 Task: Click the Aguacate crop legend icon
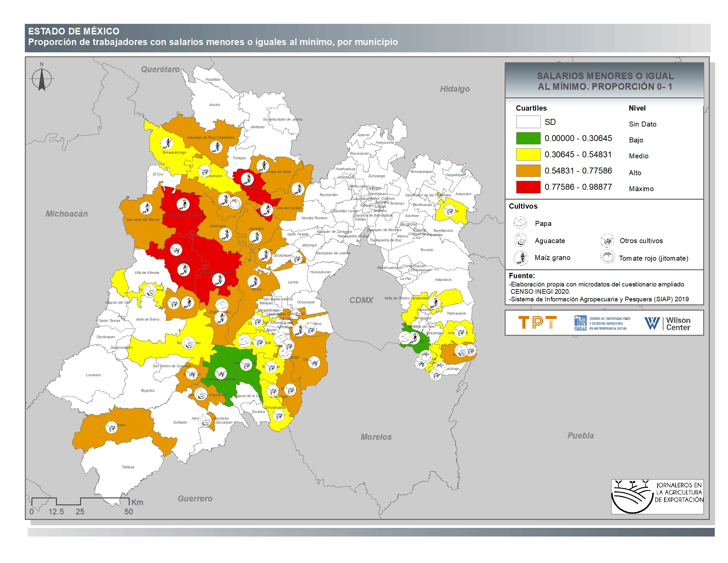pyautogui.click(x=520, y=240)
